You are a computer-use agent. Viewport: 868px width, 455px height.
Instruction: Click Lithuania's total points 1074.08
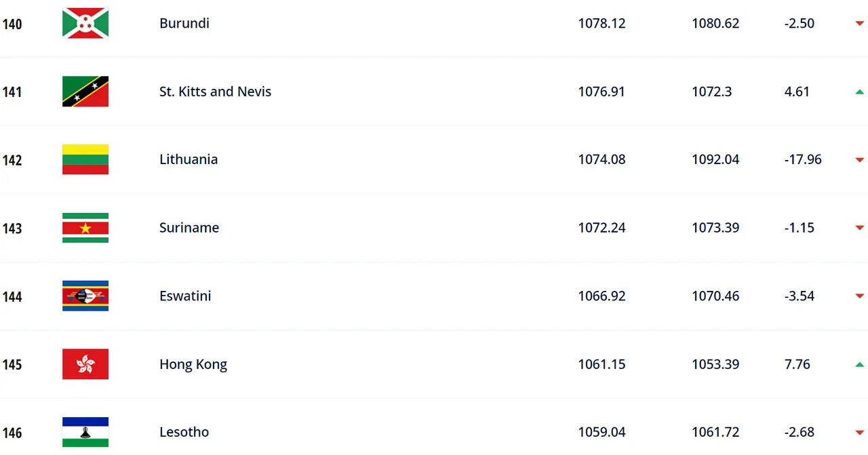click(x=601, y=159)
